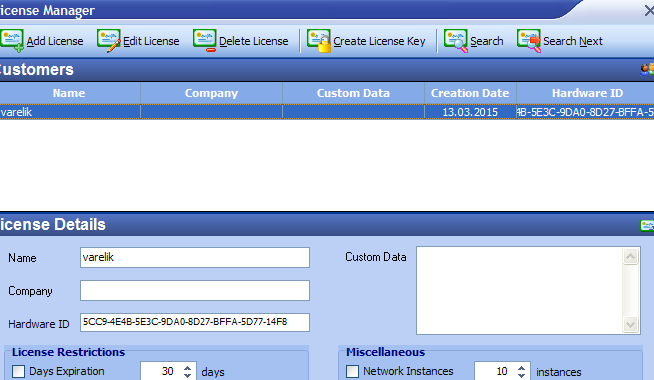Decrease the network instances value

pos(521,375)
